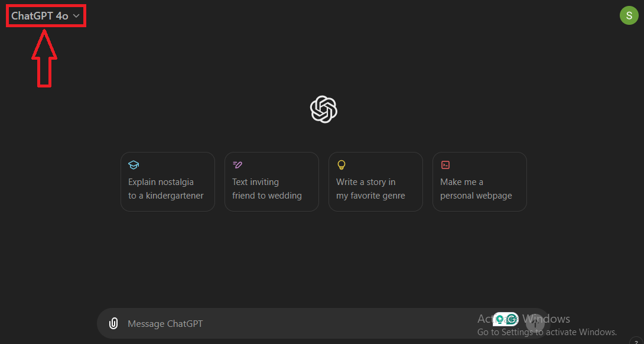The image size is (644, 344).
Task: Select "Text inviting friend to wedding" prompt
Action: [x=271, y=181]
